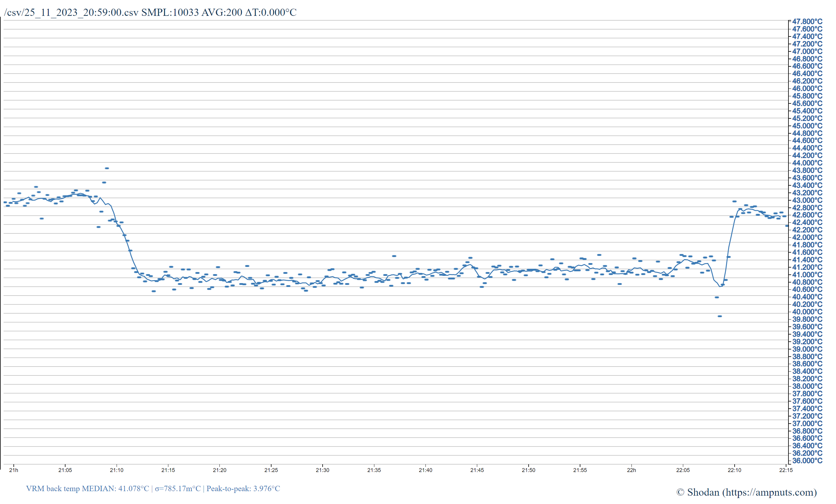Screen dimensions: 836x504
Task: Click the 21h x-axis tick label
Action: pos(13,470)
